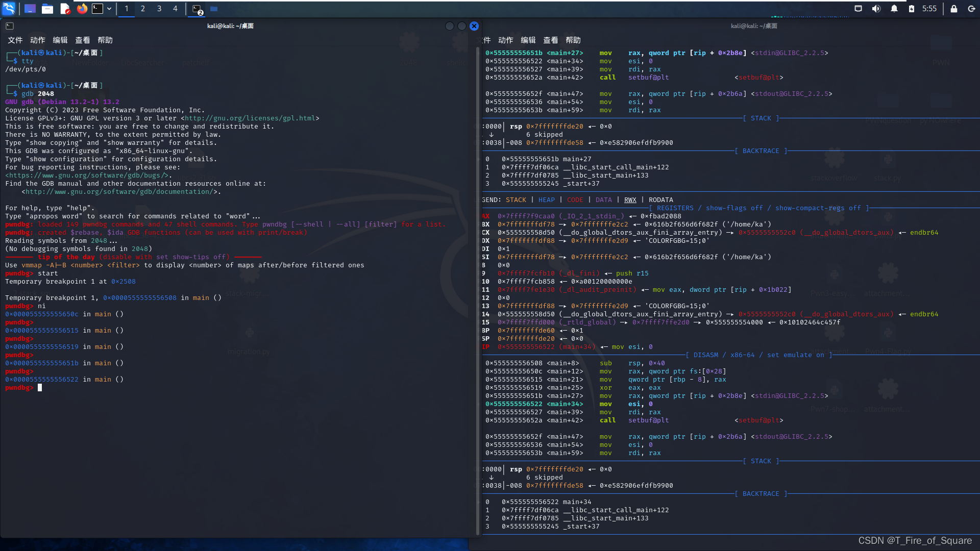Show desktop via panel icon
Viewport: 980px width, 551px height.
30,9
